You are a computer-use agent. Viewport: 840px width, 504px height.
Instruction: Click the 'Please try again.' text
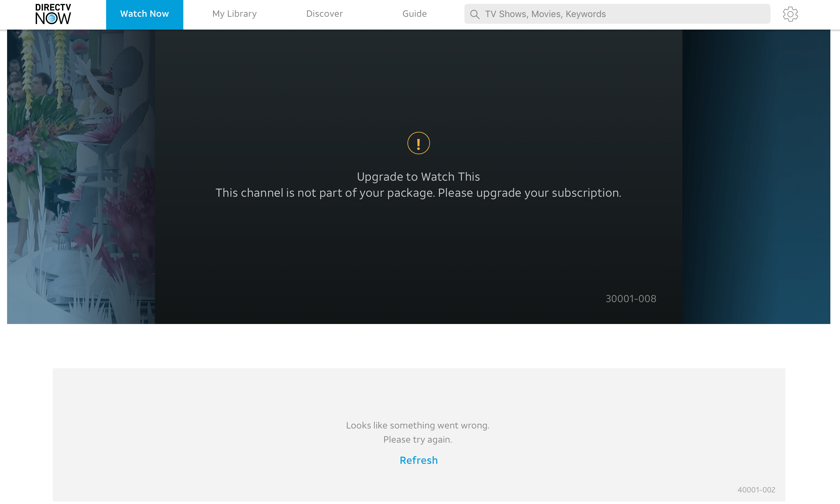tap(418, 439)
